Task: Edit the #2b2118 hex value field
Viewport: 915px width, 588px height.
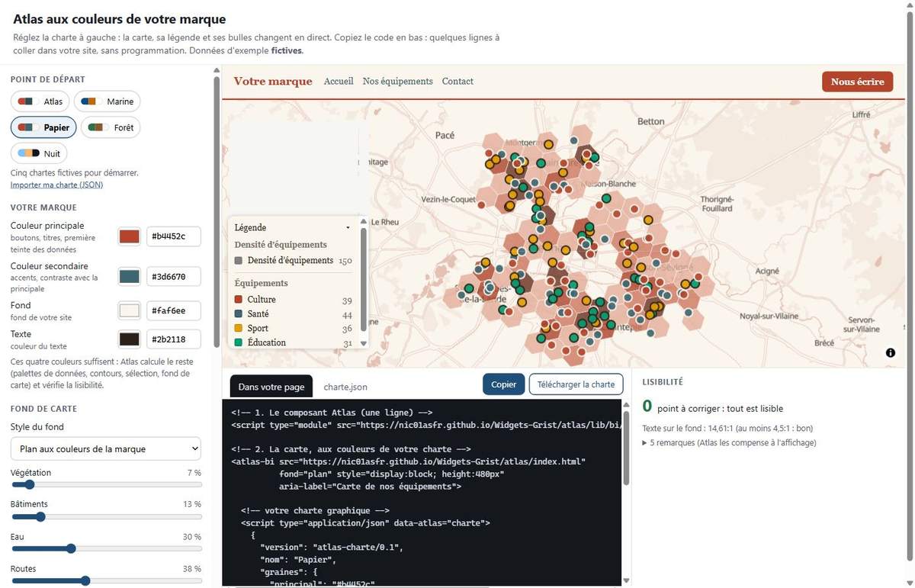Action: click(173, 338)
